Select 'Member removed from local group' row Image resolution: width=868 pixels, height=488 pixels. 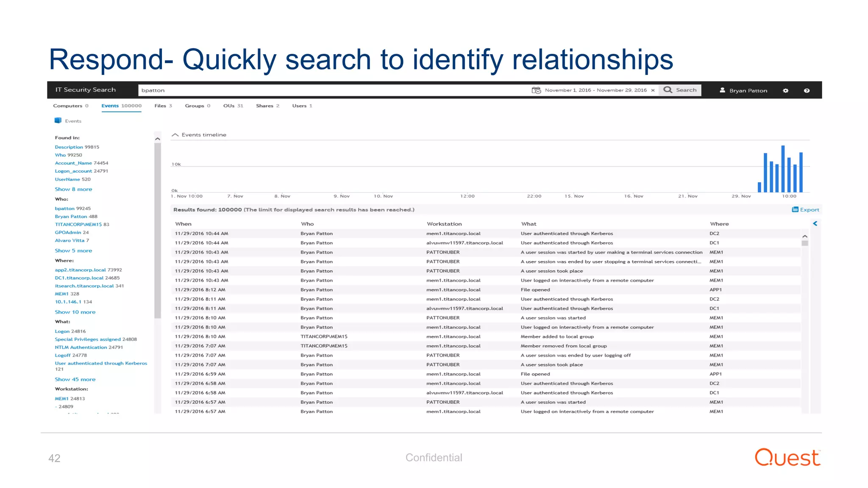486,346
